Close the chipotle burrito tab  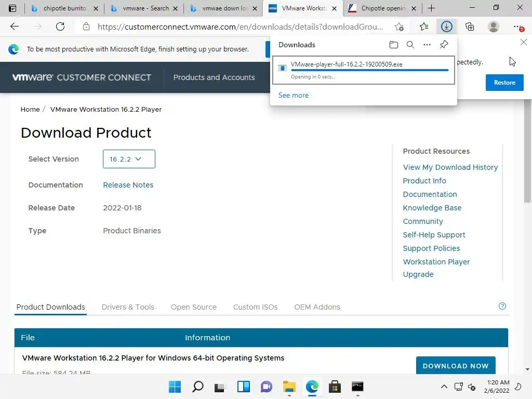tap(96, 8)
